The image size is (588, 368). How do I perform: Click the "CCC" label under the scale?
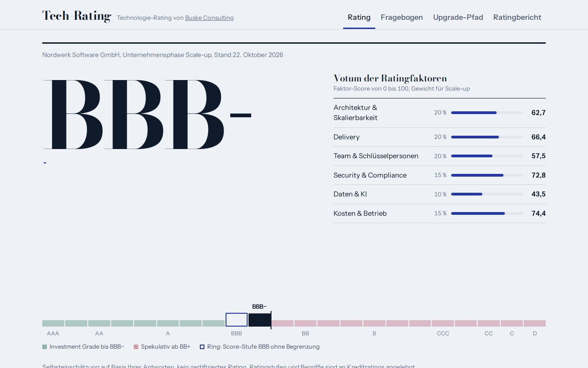coord(443,333)
